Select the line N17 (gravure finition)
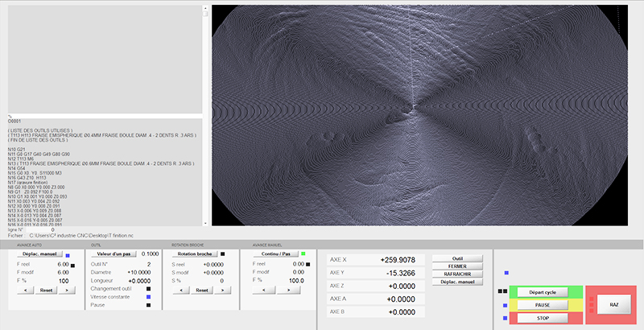 tap(27, 182)
